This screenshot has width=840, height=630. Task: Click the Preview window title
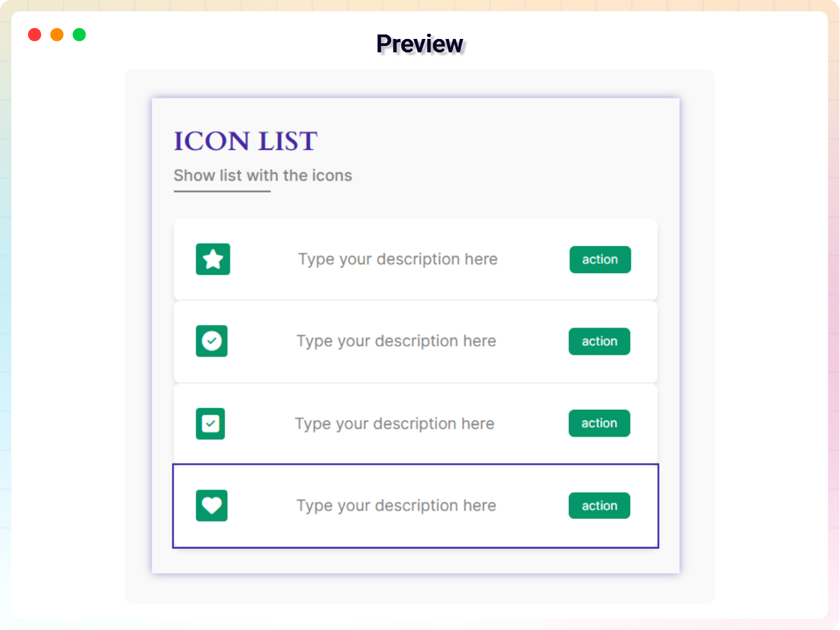(x=420, y=44)
